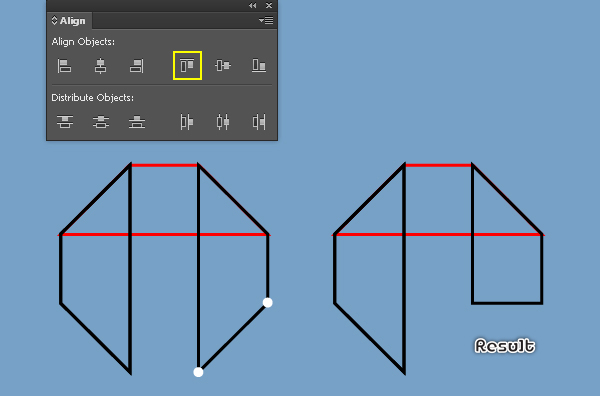This screenshot has height=396, width=600.
Task: Select the upper white anchor point
Action: [x=267, y=303]
